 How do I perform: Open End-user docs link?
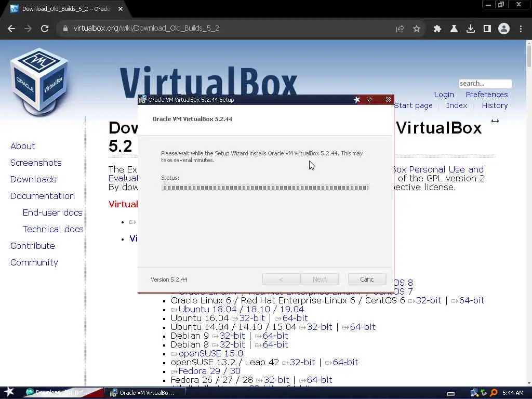click(x=52, y=212)
